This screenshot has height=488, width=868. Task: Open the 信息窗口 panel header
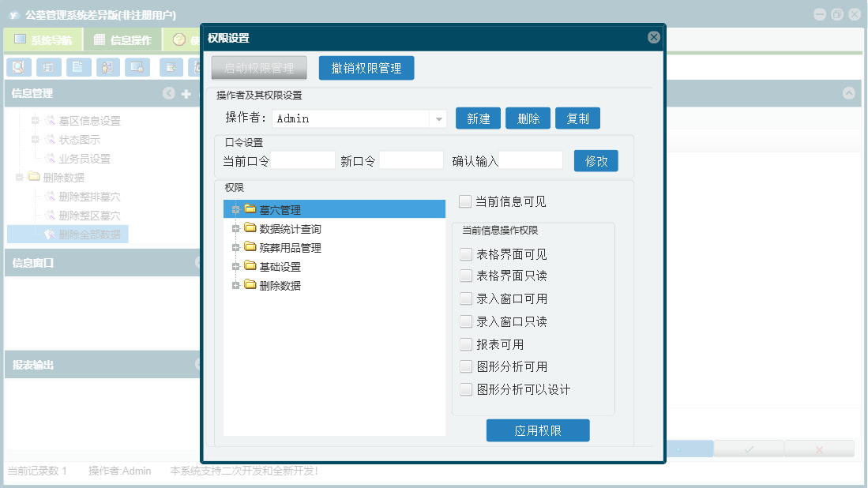(103, 263)
